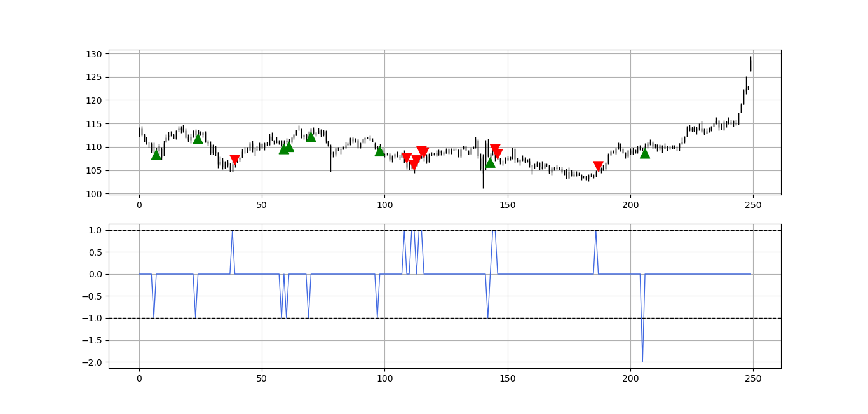Click the green up-triangle marker near x=143
This screenshot has width=868, height=414.
click(490, 162)
